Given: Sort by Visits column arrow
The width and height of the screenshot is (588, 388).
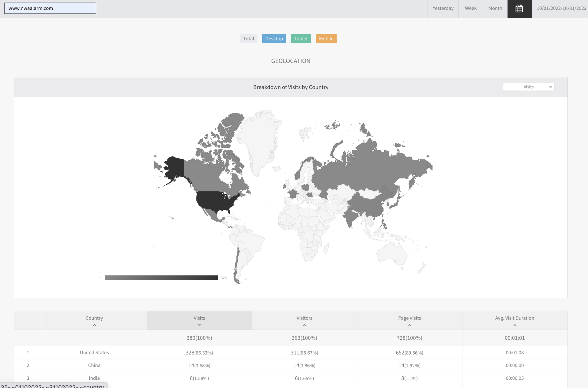Looking at the screenshot, I should 199,325.
